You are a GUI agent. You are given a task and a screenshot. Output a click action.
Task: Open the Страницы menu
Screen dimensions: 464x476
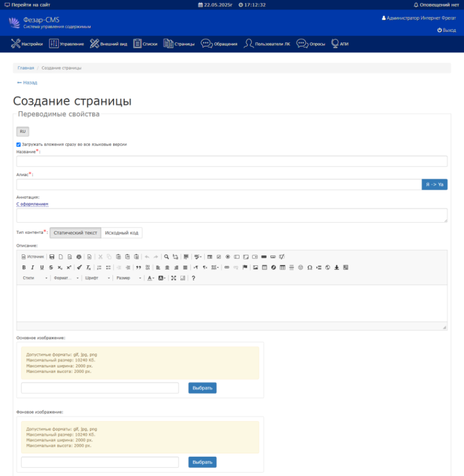pyautogui.click(x=179, y=44)
